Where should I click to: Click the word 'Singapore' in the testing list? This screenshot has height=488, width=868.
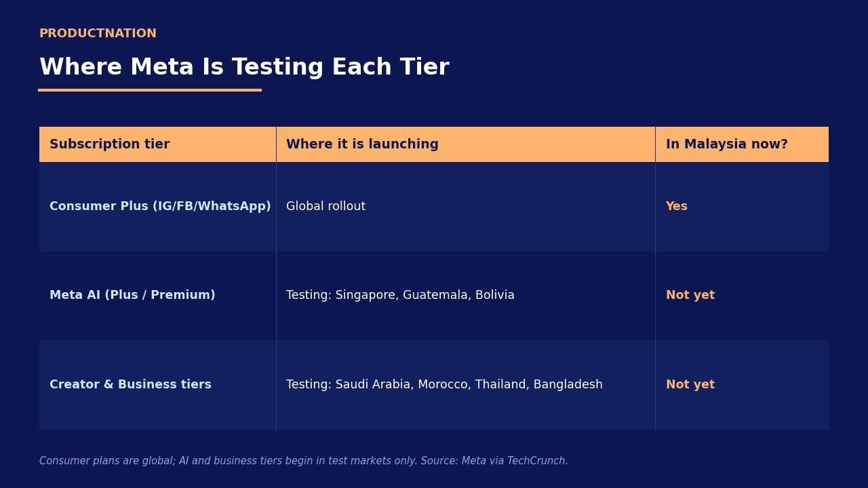366,296
